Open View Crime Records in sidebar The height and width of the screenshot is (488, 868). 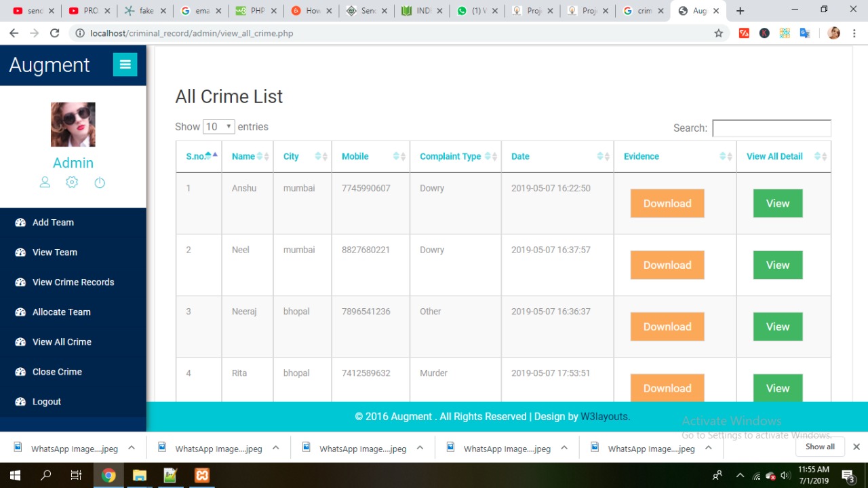tap(73, 282)
